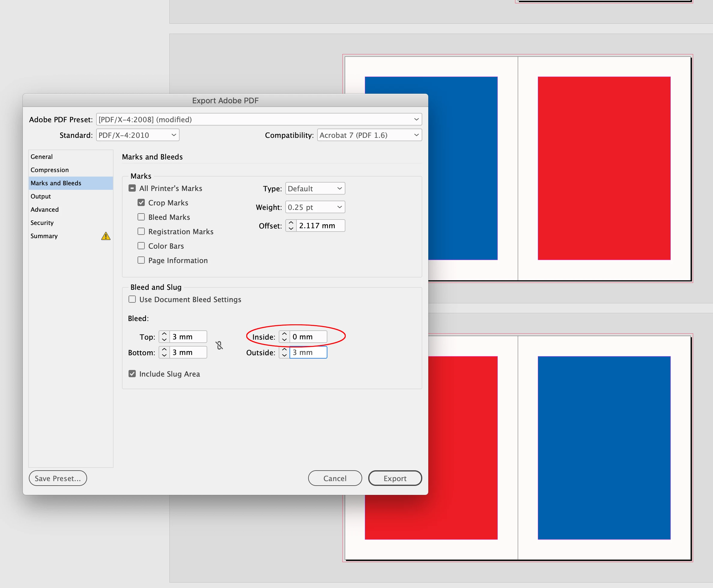Click the Bottom bleed stepper arrows
Screen dimensions: 713x588
click(x=164, y=352)
